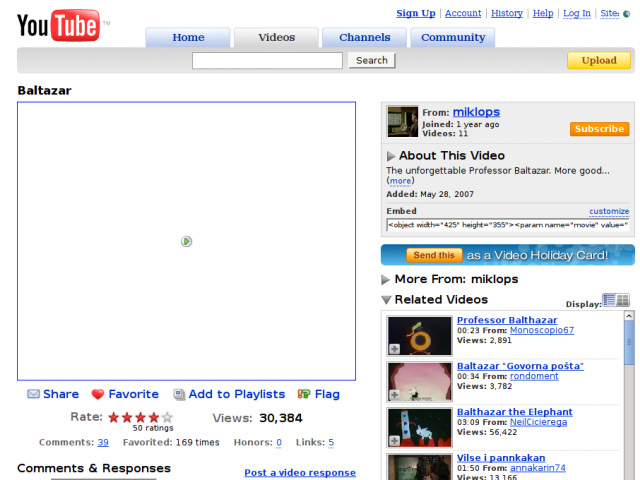Viewport: 640px width, 480px height.
Task: Open the Channels tab
Action: pos(364,37)
